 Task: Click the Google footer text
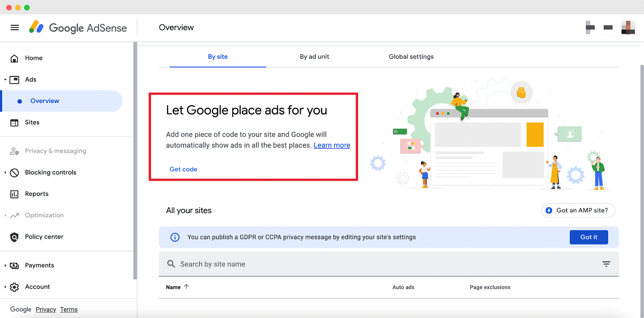(21, 309)
